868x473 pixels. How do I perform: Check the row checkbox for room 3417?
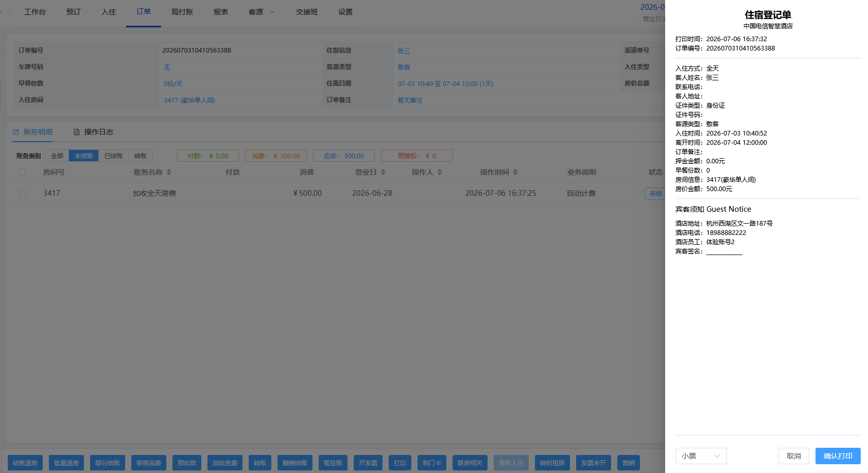[22, 193]
